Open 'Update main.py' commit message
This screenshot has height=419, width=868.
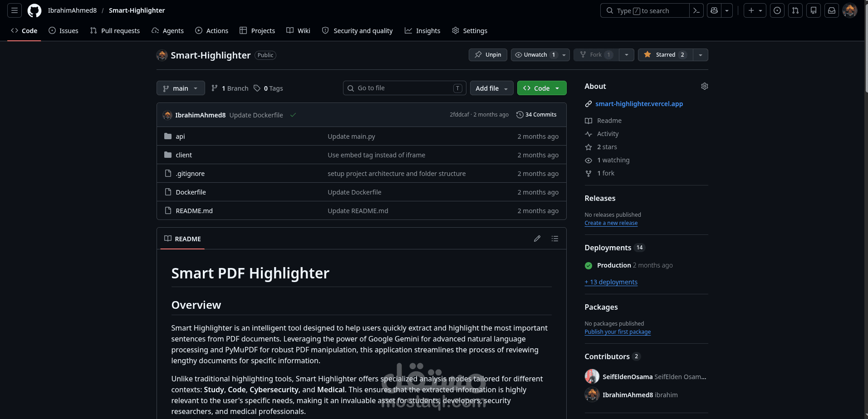pyautogui.click(x=351, y=136)
